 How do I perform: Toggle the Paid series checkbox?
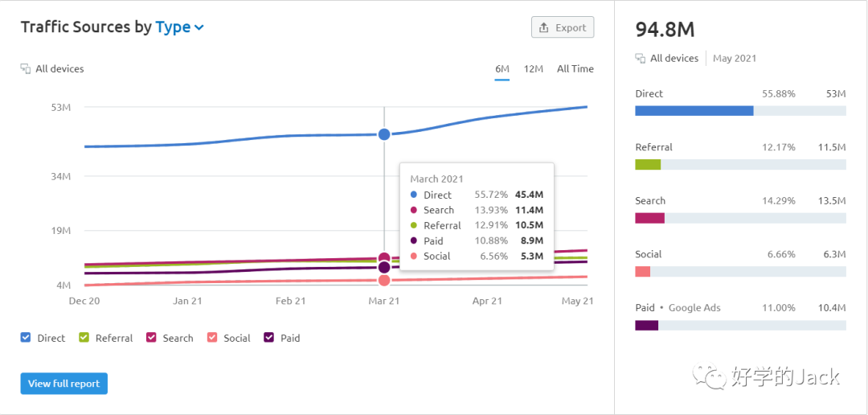pyautogui.click(x=269, y=338)
